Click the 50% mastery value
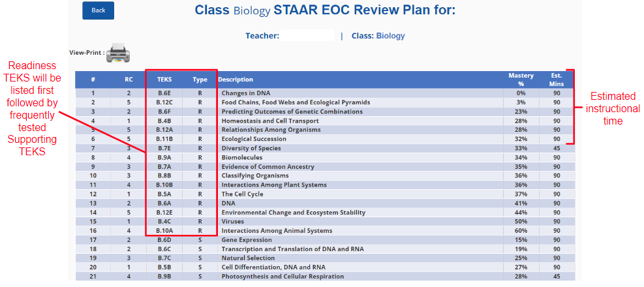Image resolution: width=644 pixels, height=287 pixels. tap(521, 221)
